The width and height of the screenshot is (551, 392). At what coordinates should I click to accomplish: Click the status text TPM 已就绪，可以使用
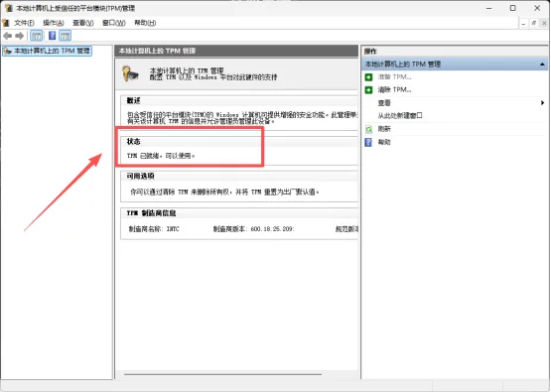tap(161, 156)
